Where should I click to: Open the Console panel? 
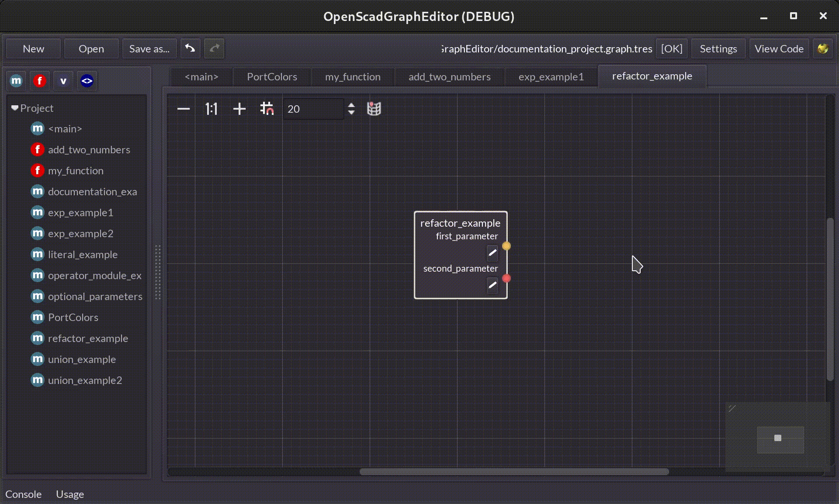click(24, 494)
